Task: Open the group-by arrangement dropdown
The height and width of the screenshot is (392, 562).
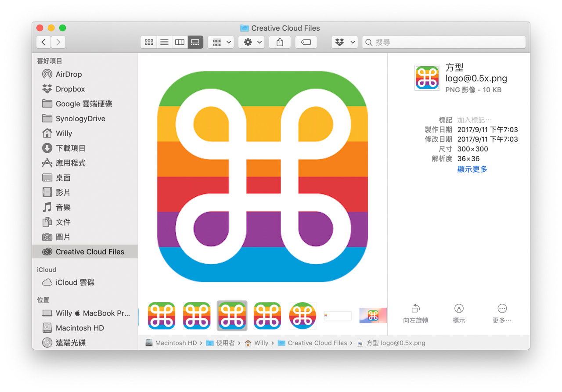Action: [x=221, y=42]
